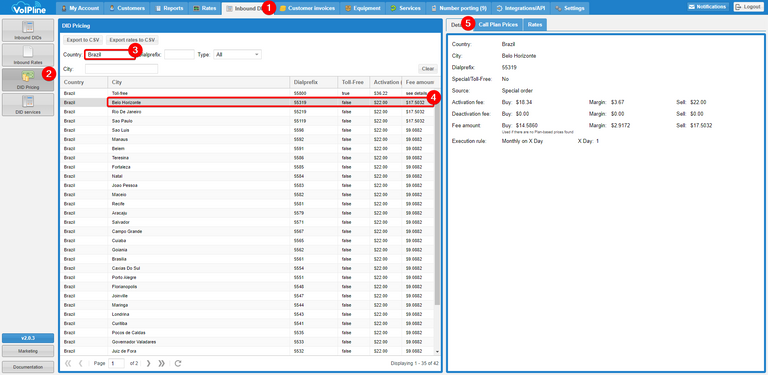
Task: Select the Toll-free row
Action: (x=247, y=93)
